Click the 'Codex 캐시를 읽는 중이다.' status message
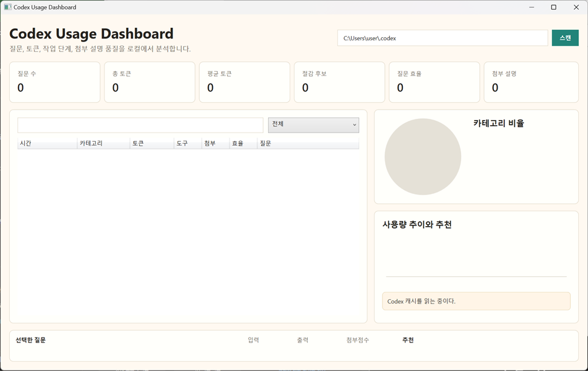 click(476, 301)
